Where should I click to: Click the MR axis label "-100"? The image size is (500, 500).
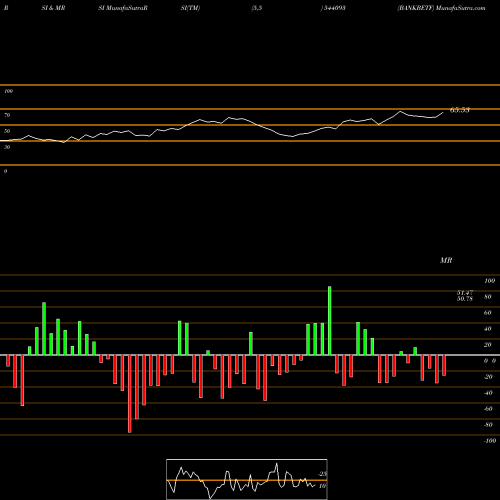click(490, 441)
